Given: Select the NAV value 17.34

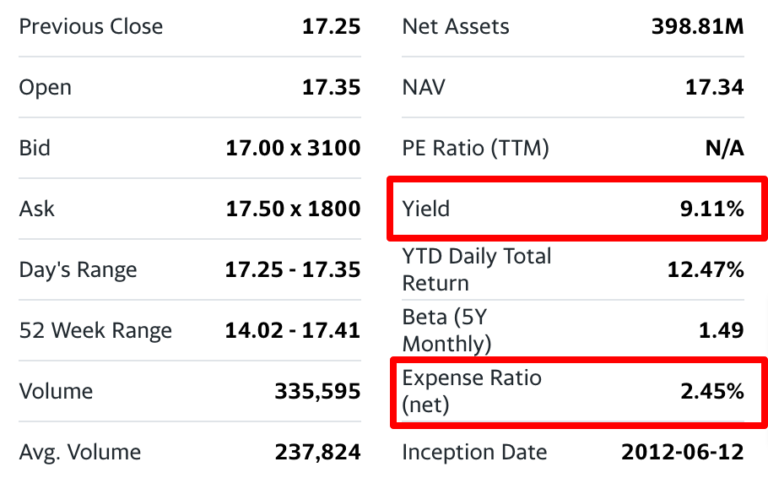Looking at the screenshot, I should click(x=714, y=87).
